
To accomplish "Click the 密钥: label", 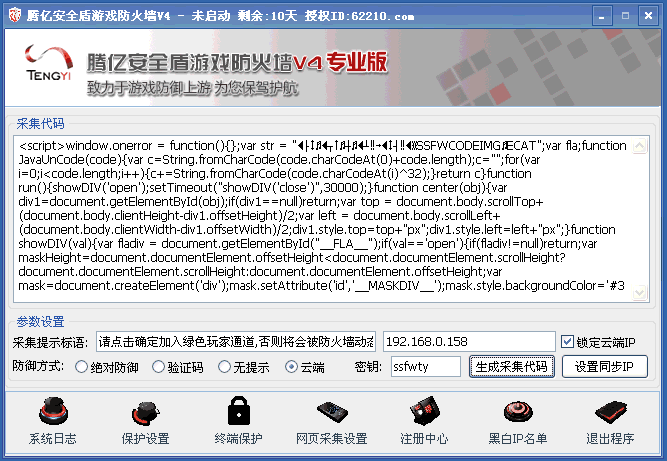I will click(x=368, y=367).
